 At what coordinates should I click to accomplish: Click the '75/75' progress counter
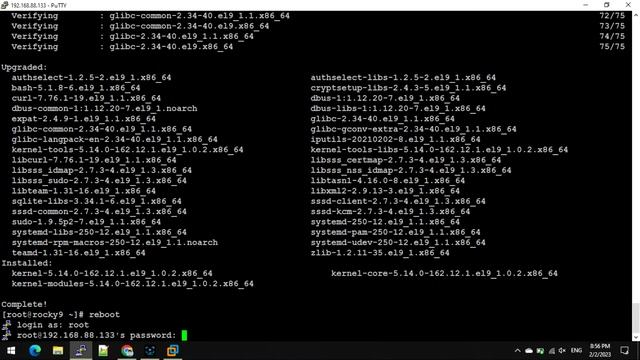click(612, 47)
